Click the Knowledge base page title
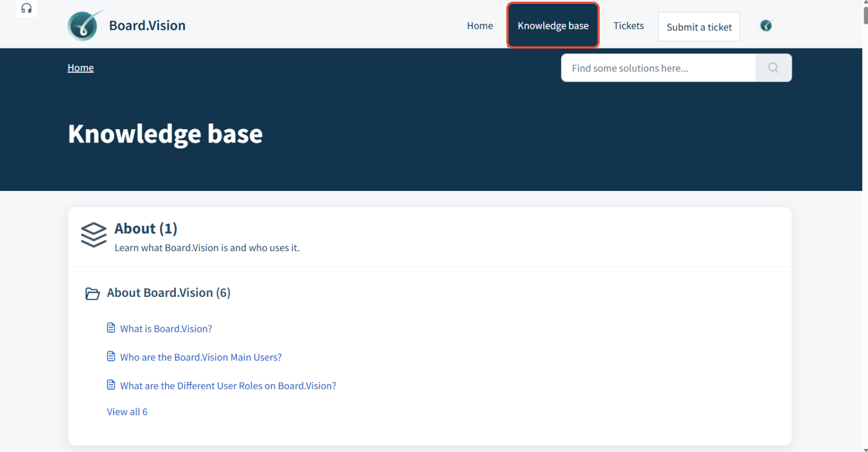868x452 pixels. pos(165,134)
